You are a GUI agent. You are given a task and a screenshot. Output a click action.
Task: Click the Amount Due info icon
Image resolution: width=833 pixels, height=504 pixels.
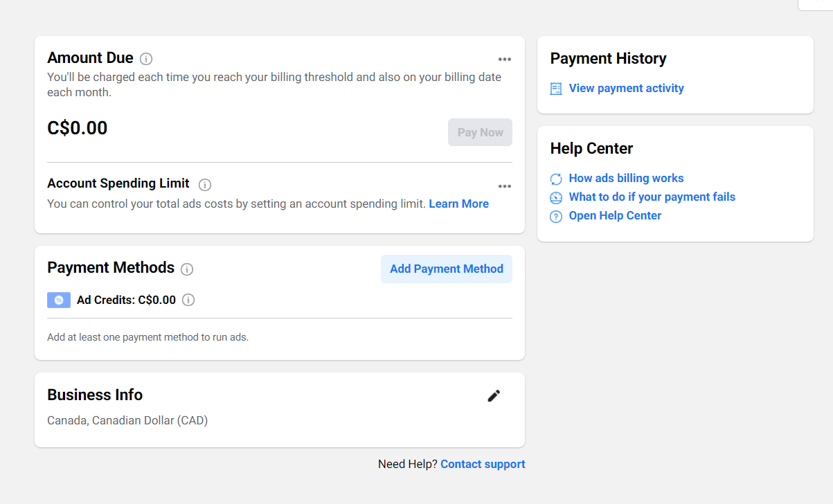(x=147, y=59)
